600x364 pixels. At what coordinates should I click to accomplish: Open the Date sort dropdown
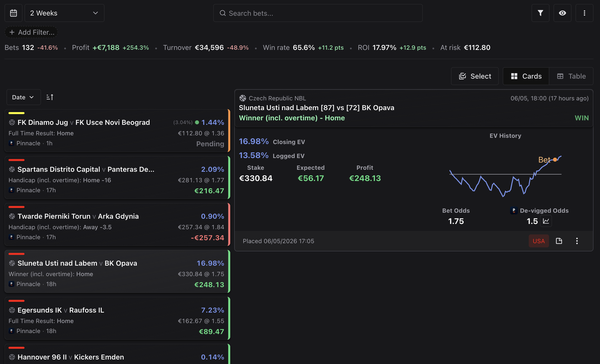click(x=23, y=97)
